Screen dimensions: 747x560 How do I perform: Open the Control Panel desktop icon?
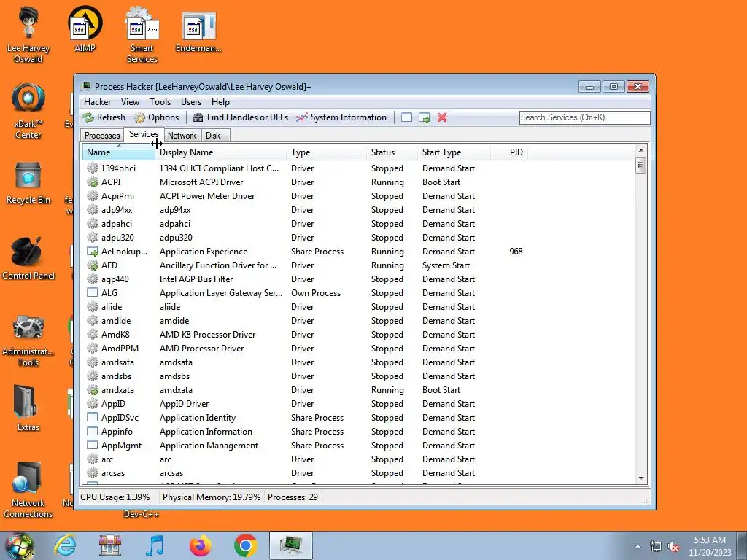28,259
